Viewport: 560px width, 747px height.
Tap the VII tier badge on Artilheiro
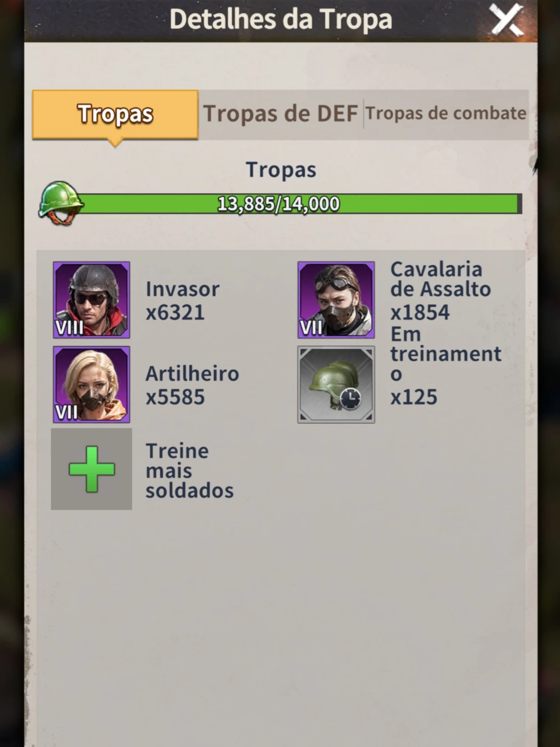[x=66, y=412]
